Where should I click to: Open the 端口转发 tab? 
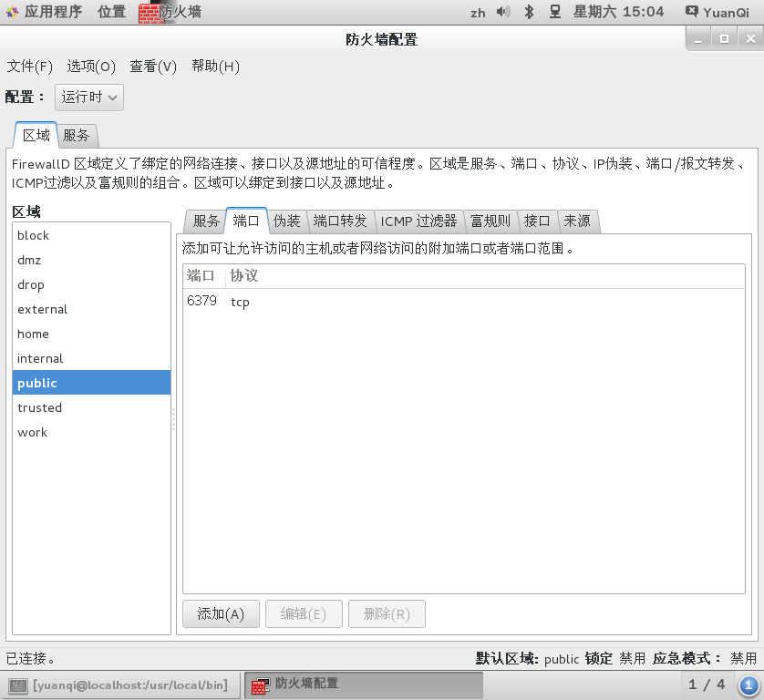340,221
